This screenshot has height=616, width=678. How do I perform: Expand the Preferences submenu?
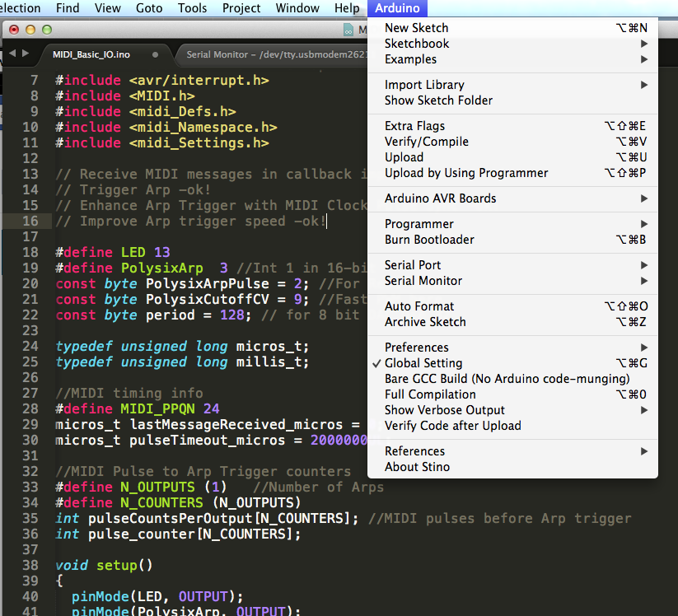pos(512,348)
